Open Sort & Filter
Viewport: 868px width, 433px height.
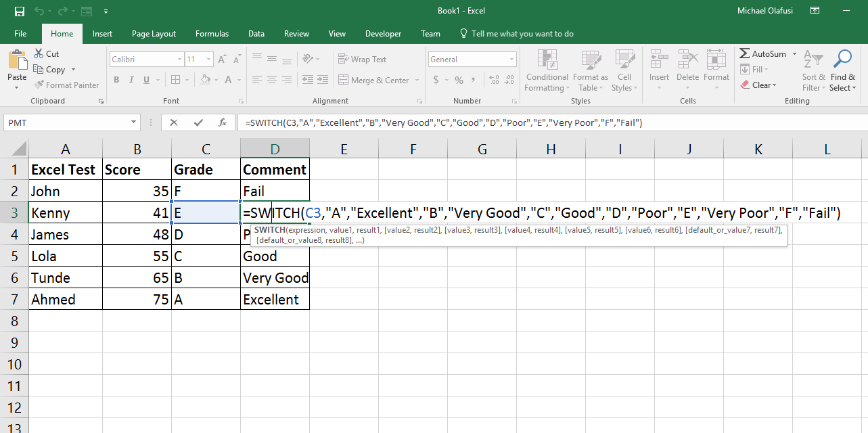tap(814, 72)
